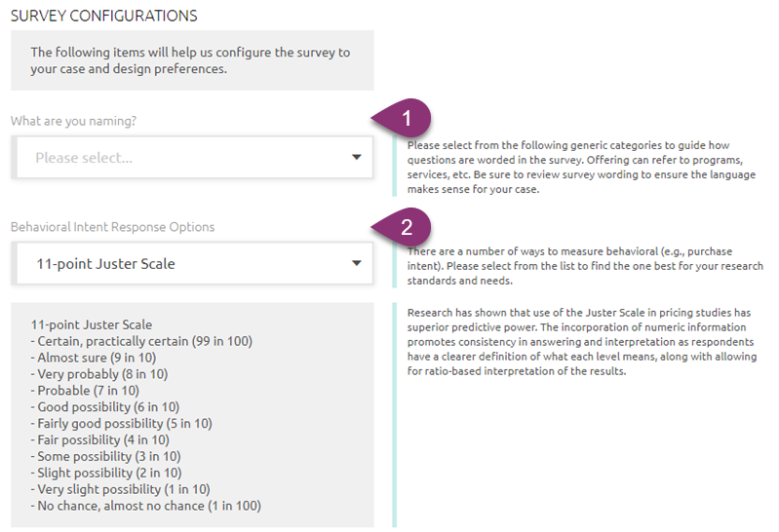
Task: Click the "Slight possibility (2 in 10)" line
Action: (106, 473)
